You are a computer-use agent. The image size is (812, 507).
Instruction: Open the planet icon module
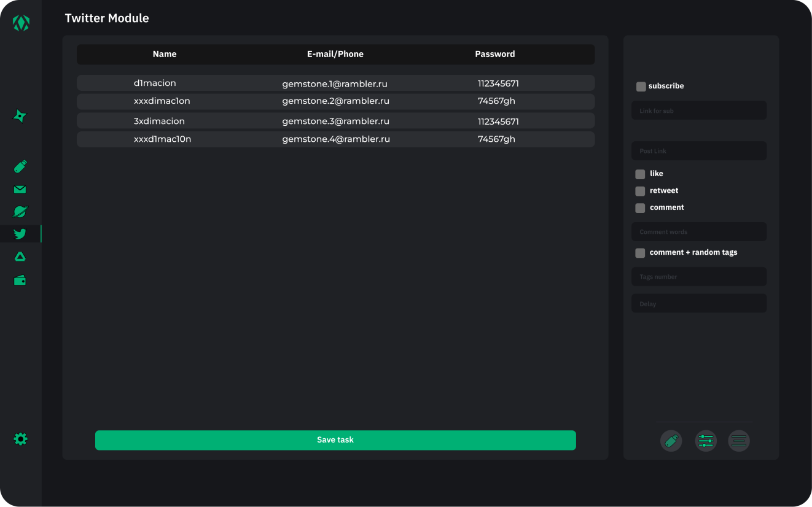(x=20, y=212)
